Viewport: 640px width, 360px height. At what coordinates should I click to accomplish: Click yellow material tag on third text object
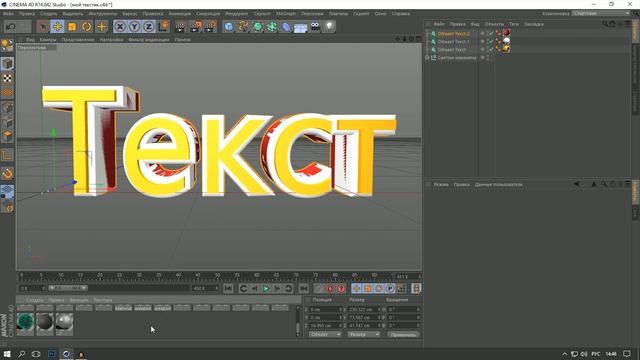pyautogui.click(x=506, y=49)
